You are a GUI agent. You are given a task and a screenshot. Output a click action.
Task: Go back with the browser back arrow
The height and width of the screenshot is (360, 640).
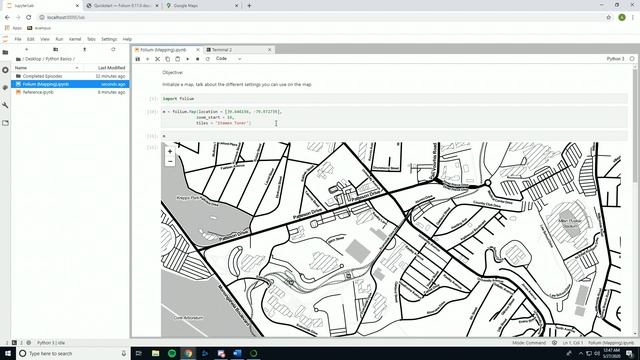(x=7, y=18)
